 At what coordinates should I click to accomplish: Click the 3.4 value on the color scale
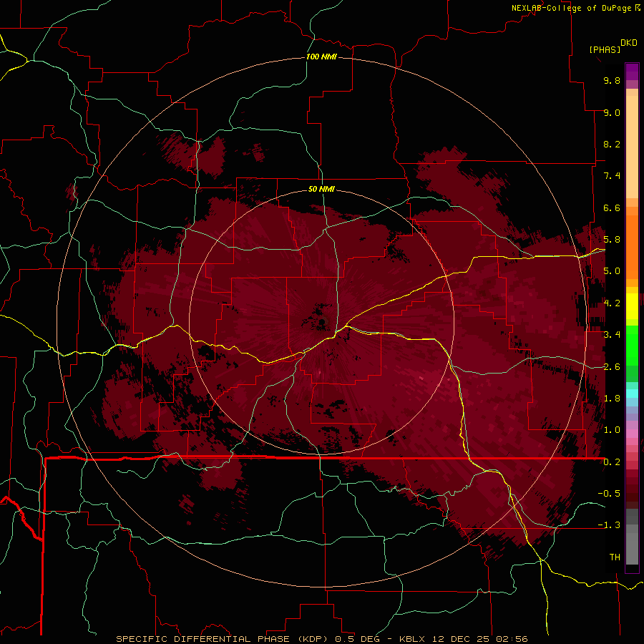(612, 335)
